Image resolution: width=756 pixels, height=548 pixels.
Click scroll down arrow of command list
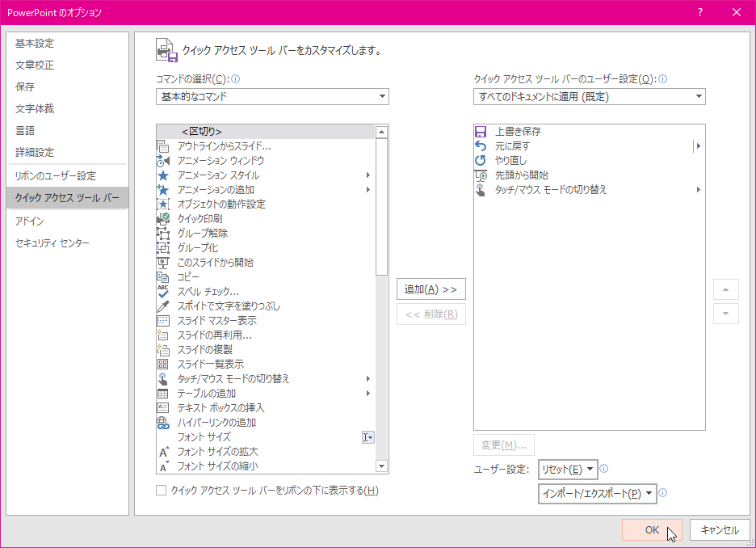click(381, 466)
